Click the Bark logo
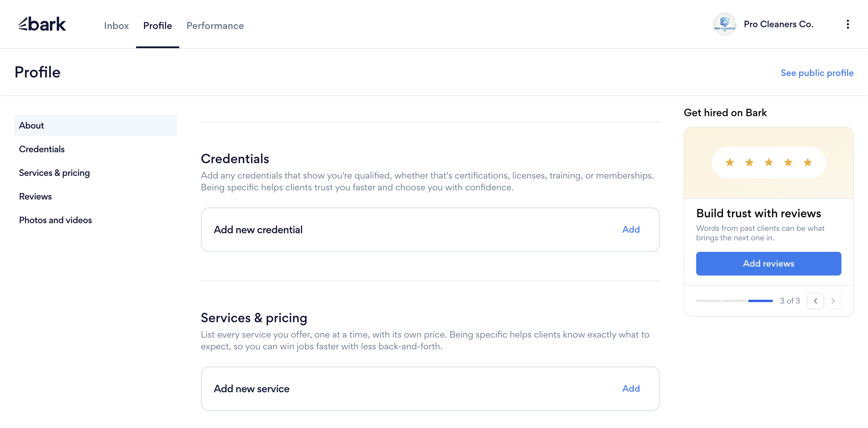This screenshot has height=428, width=868. pos(42,24)
